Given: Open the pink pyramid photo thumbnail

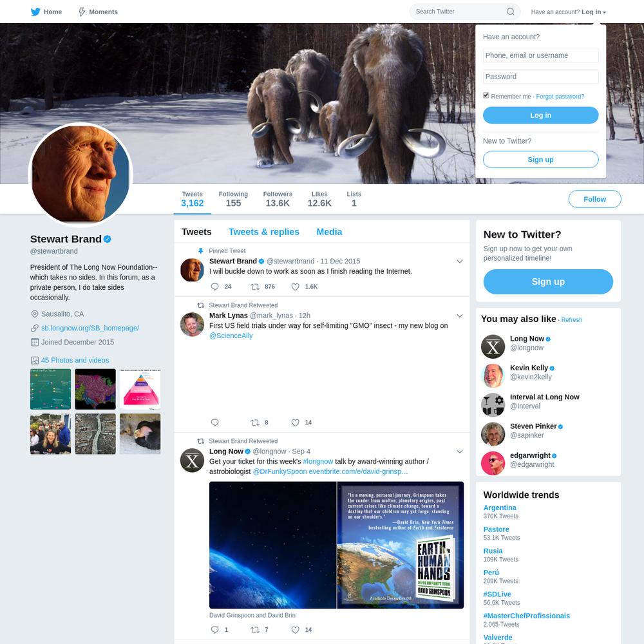Looking at the screenshot, I should pos(140,389).
